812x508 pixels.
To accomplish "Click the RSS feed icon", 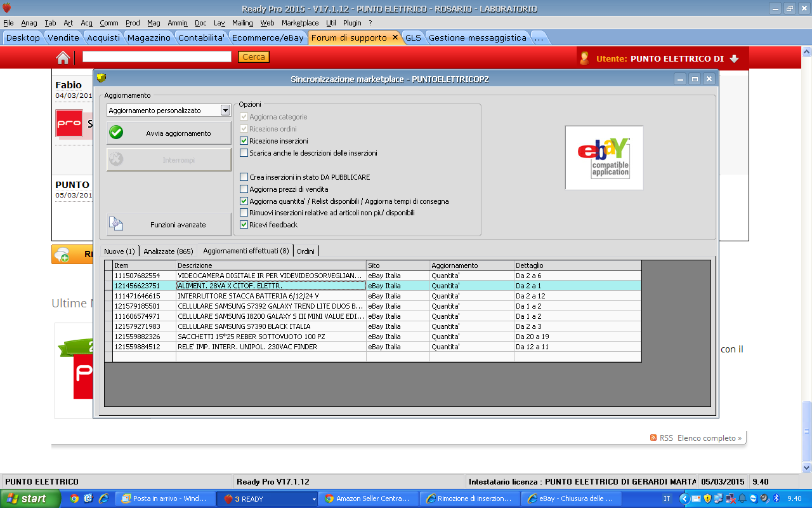I will click(x=653, y=438).
